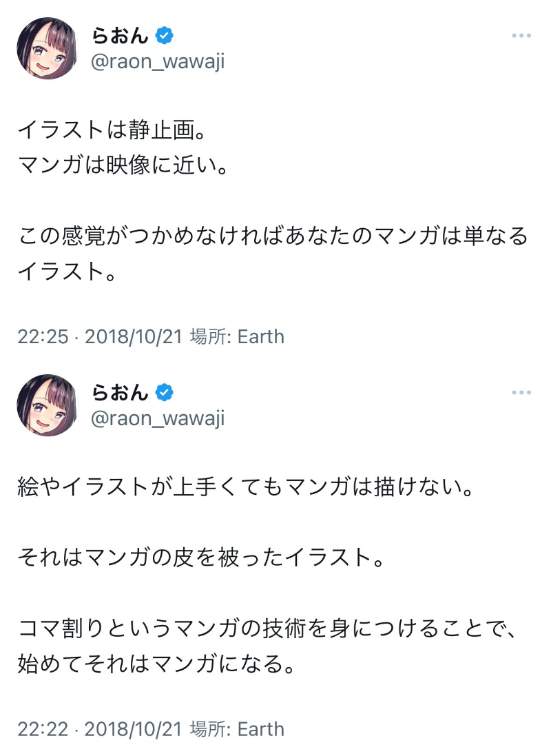Click the verified badge in the 22:25 tweet header
551x756 pixels.
(x=164, y=35)
